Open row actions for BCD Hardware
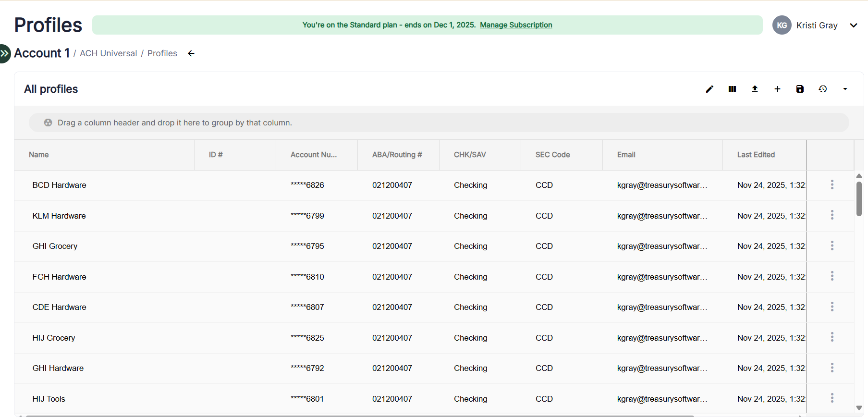The width and height of the screenshot is (868, 418). click(832, 184)
